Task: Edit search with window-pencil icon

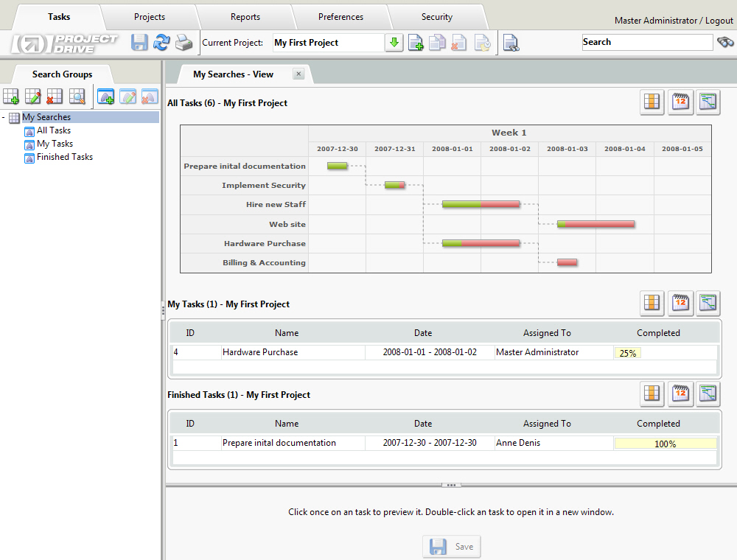Action: (128, 97)
